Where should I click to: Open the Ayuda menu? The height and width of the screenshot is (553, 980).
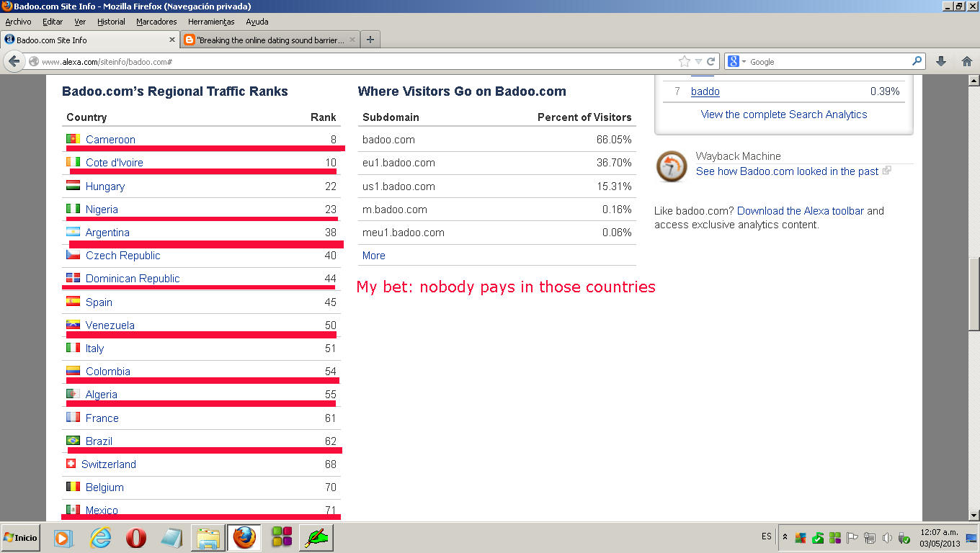click(x=257, y=22)
